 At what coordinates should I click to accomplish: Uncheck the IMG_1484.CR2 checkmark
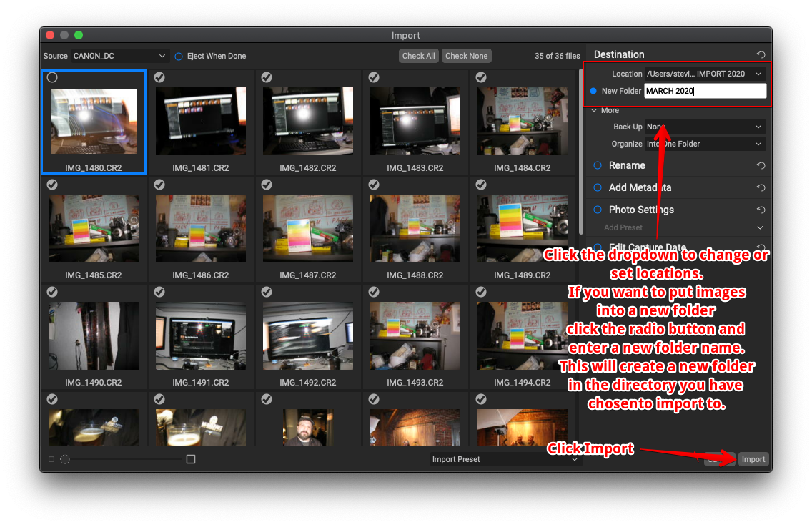coord(481,77)
